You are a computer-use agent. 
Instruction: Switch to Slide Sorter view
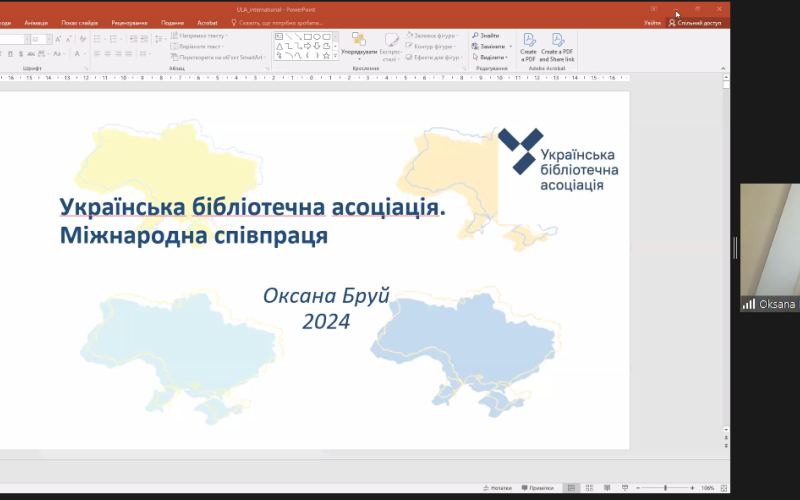click(x=589, y=488)
